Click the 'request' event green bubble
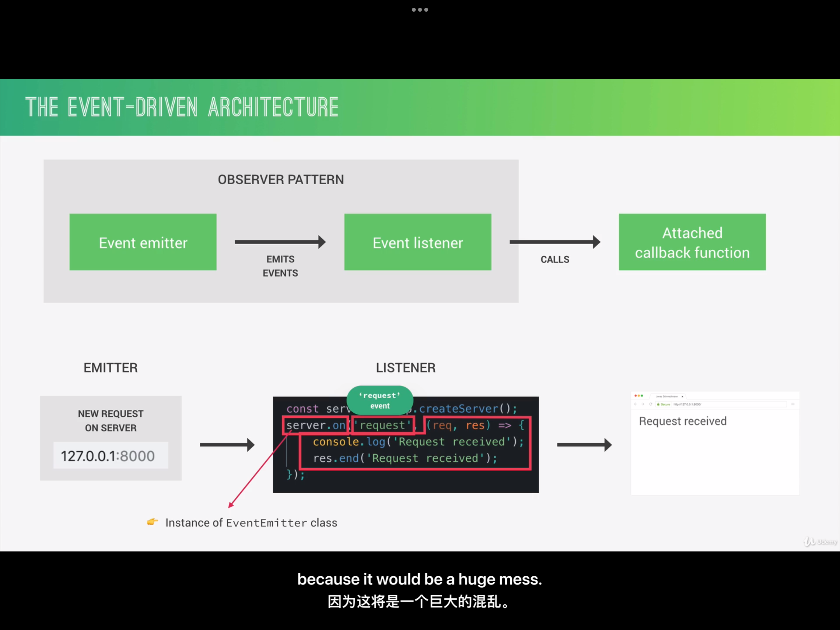 coord(380,400)
